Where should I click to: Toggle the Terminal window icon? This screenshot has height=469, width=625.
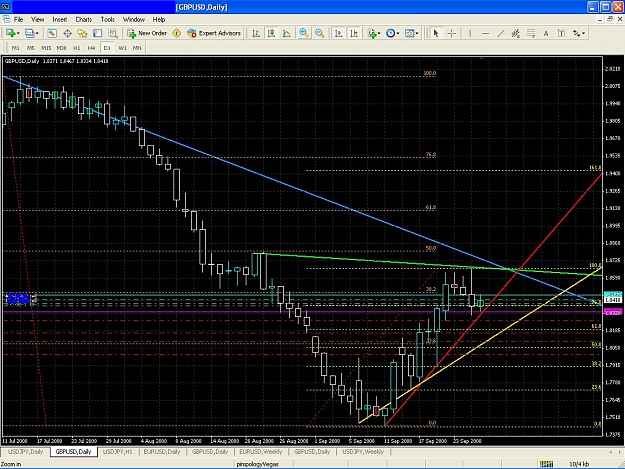(98, 33)
